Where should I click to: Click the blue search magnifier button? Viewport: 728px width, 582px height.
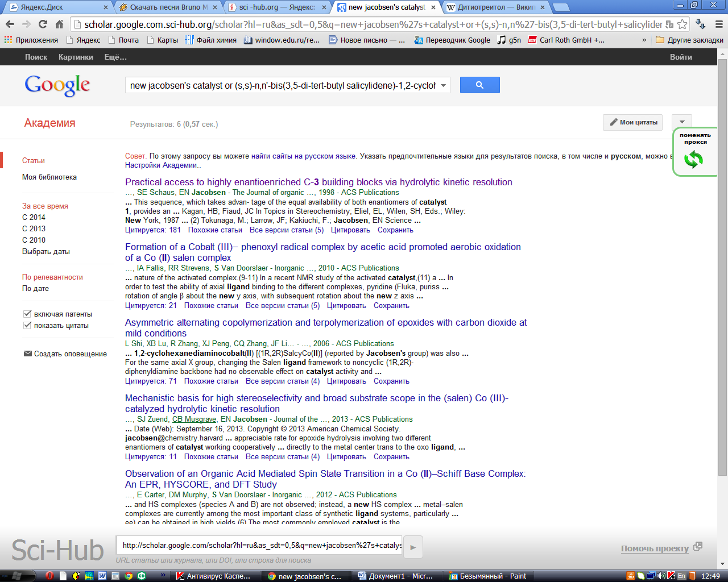(479, 85)
